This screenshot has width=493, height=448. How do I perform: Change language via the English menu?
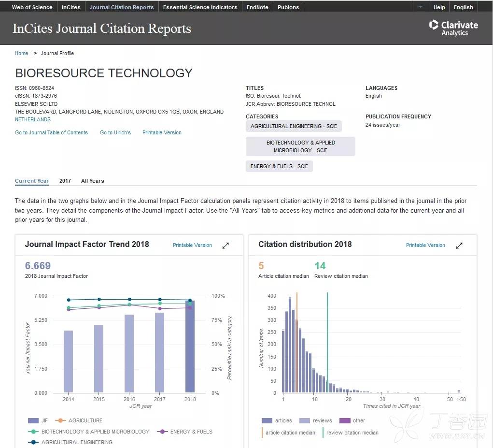coord(464,7)
